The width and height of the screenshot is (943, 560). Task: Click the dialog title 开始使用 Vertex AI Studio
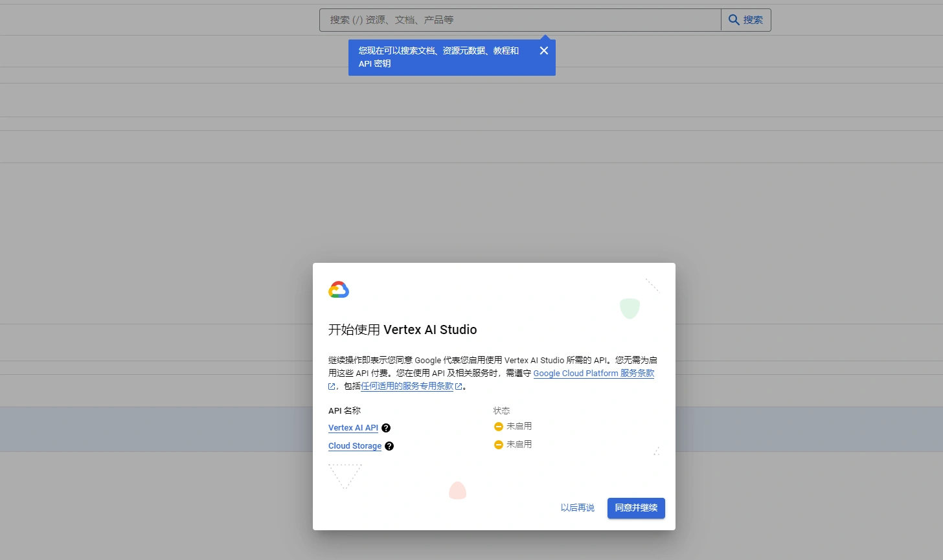(403, 330)
